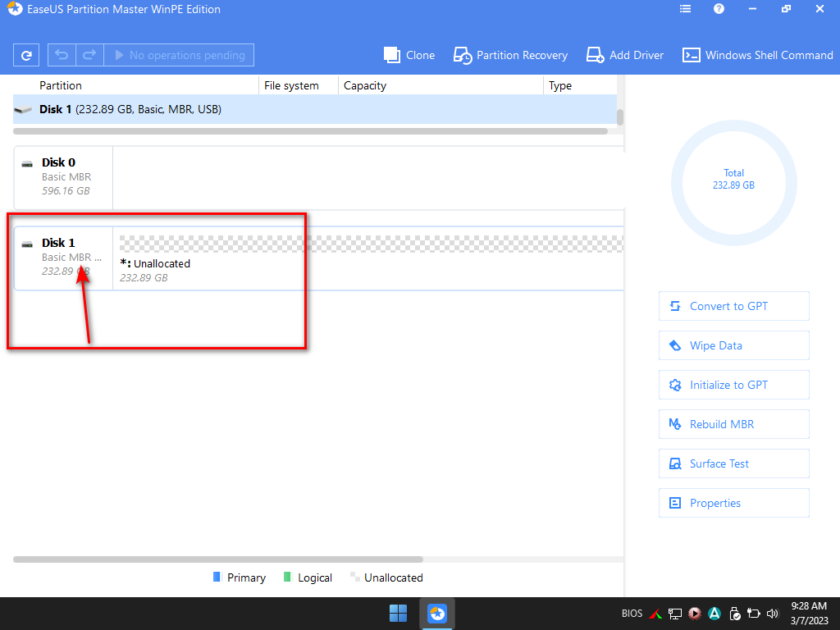Click the Capacity column header
840x630 pixels.
click(365, 85)
